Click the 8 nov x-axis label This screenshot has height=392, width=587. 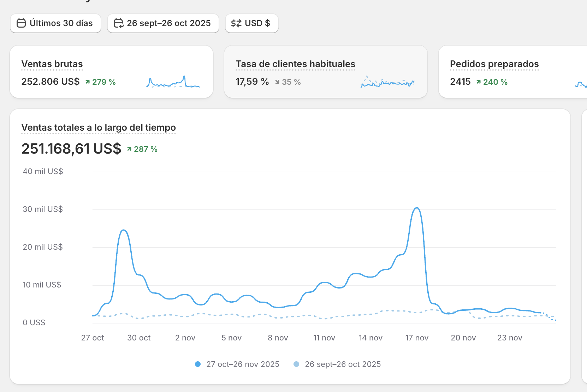[x=278, y=338]
